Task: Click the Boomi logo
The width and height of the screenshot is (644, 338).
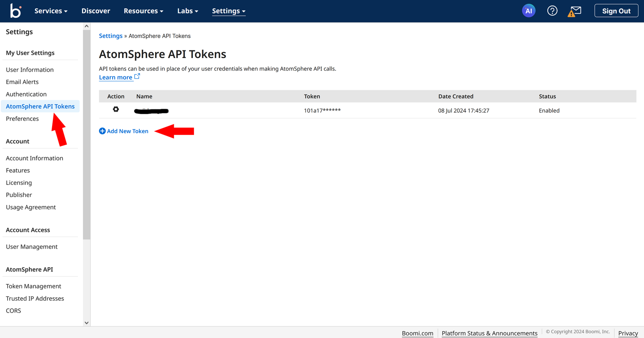Action: (16, 11)
